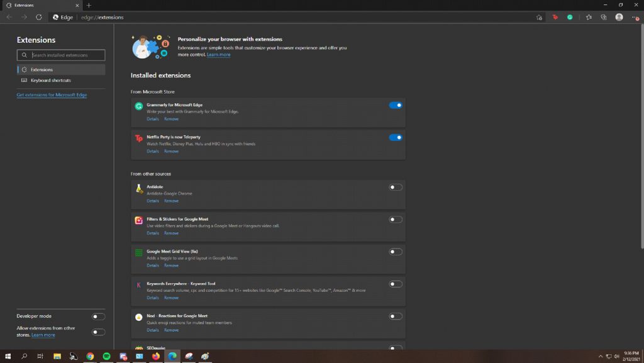Click the Teleparty Tp icon in list
Image resolution: width=644 pixels, height=363 pixels.
[x=139, y=138]
